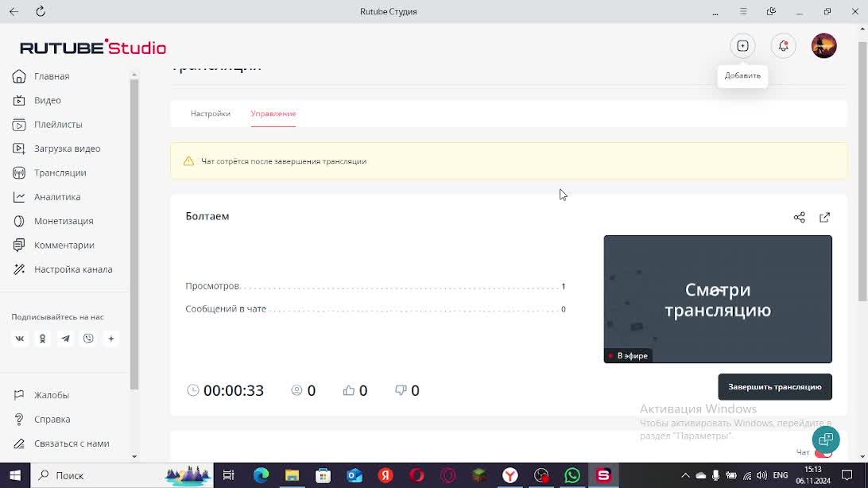
Task: Open Viber social link icon
Action: point(88,339)
